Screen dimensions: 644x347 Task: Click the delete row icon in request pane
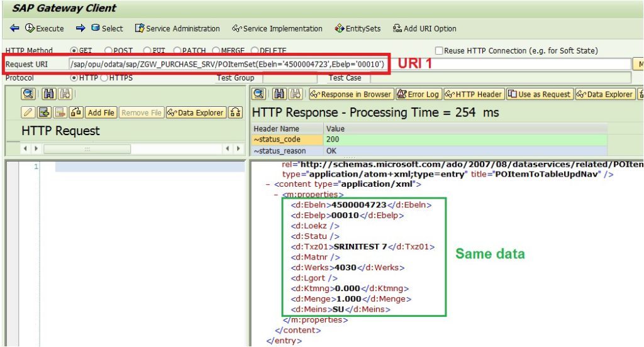click(60, 113)
